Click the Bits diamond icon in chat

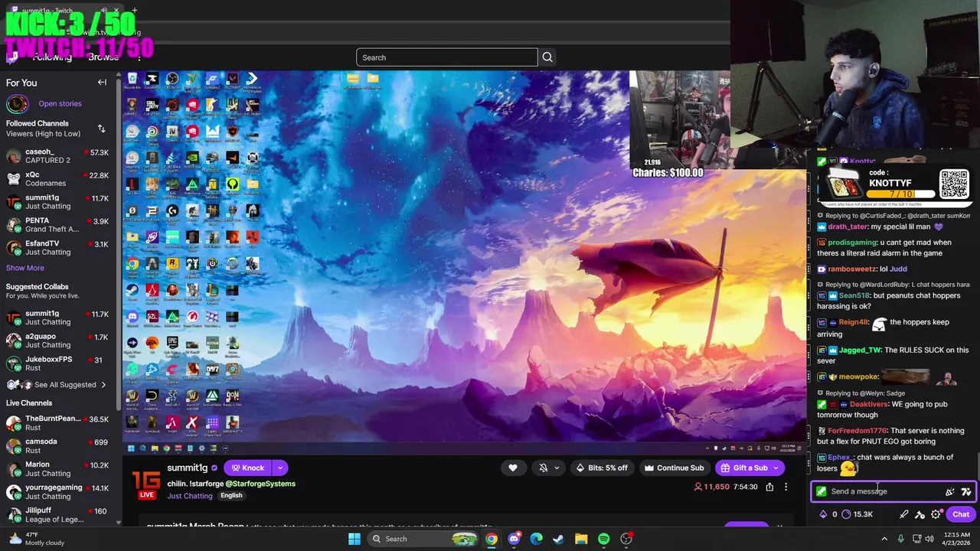click(x=823, y=514)
